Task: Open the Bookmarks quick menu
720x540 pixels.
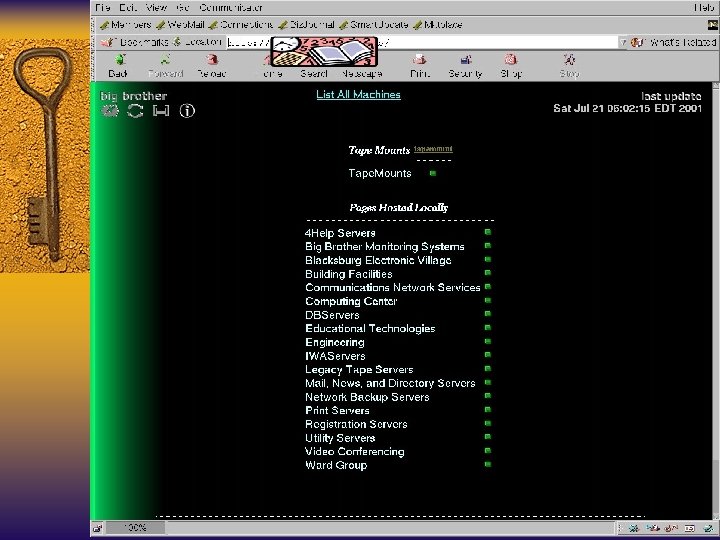Action: pyautogui.click(x=135, y=42)
